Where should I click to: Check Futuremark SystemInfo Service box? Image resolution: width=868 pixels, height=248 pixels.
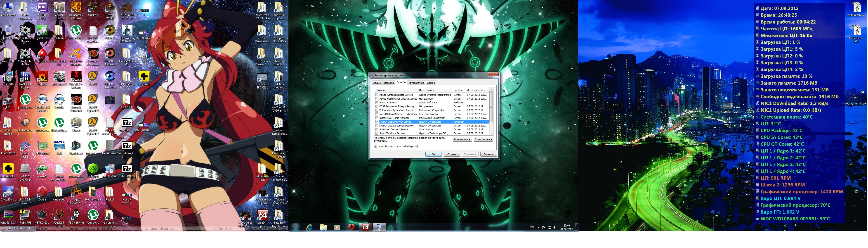pyautogui.click(x=377, y=110)
